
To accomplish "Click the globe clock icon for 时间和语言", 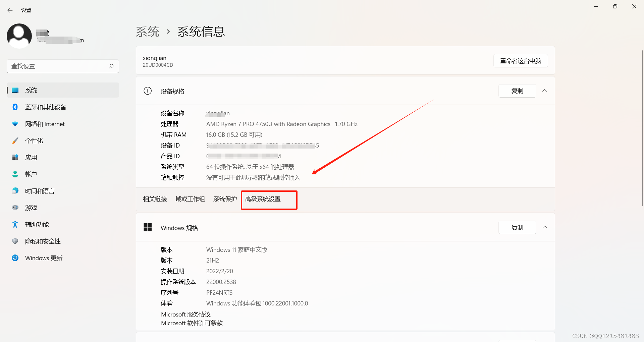I will [15, 191].
